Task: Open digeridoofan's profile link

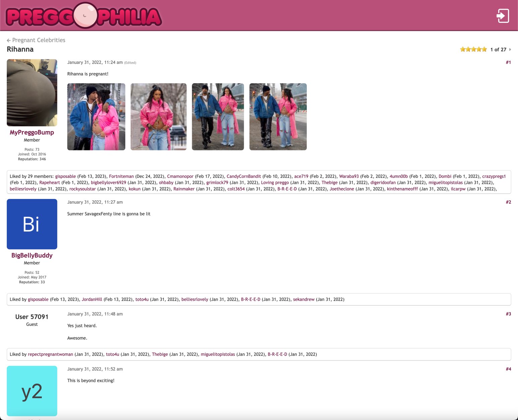Action: (383, 183)
